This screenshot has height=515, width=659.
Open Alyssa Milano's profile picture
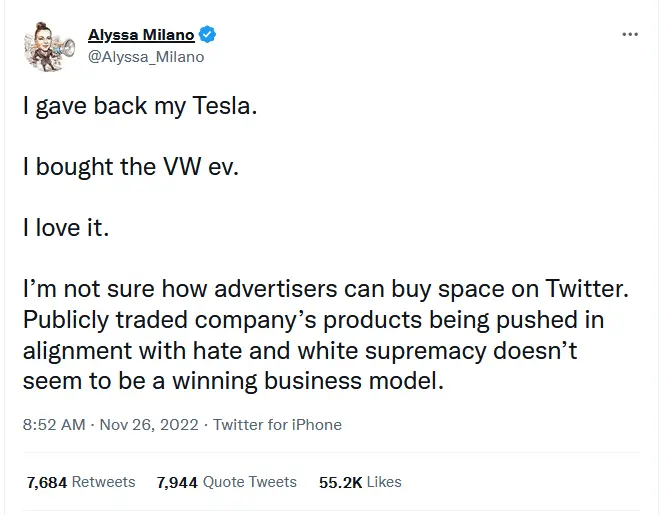[x=47, y=46]
